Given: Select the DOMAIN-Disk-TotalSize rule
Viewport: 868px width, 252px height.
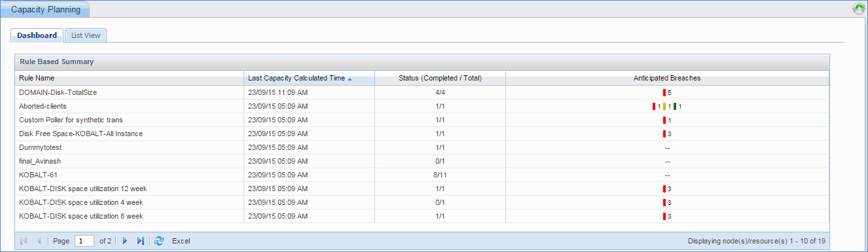Looking at the screenshot, I should click(x=58, y=92).
